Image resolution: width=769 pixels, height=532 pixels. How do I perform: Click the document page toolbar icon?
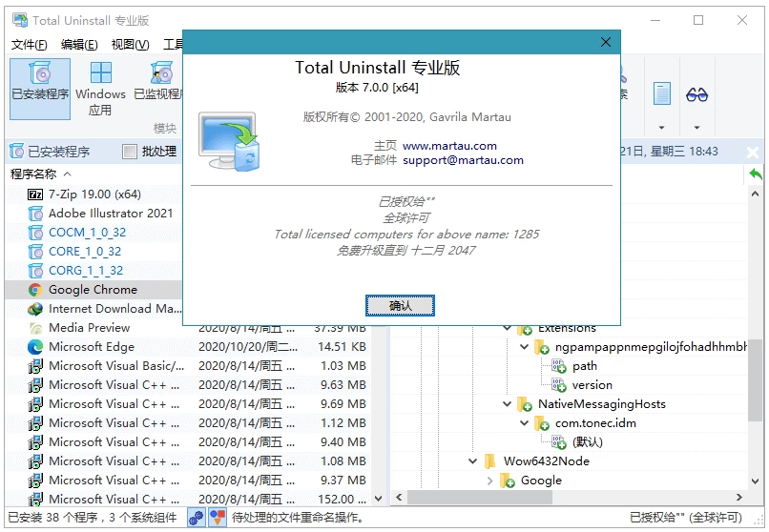pos(661,93)
